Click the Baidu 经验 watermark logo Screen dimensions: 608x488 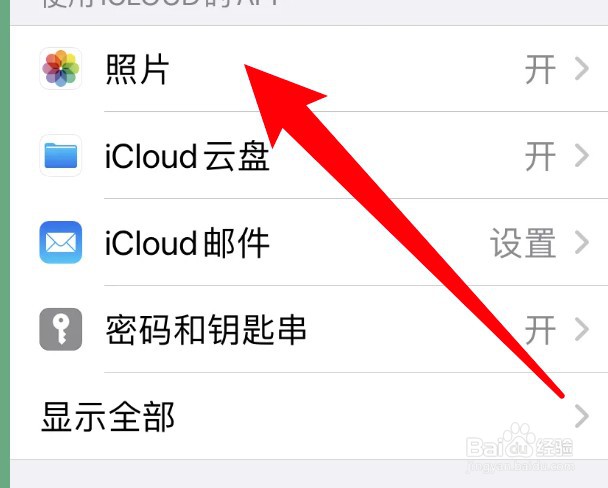point(520,448)
